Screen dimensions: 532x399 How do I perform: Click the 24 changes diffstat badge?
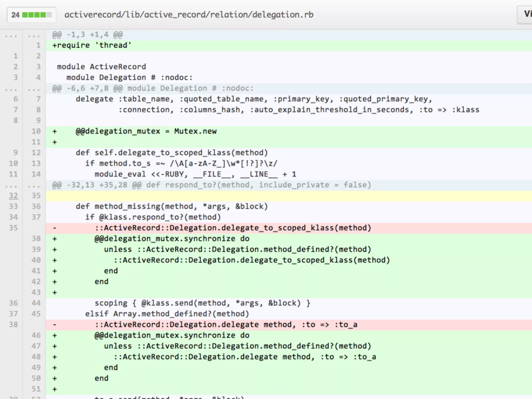point(31,15)
